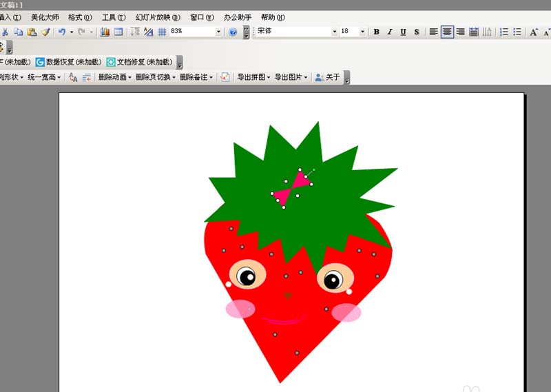Toggle the show formatting icon
551x392 pixels.
pos(149,32)
